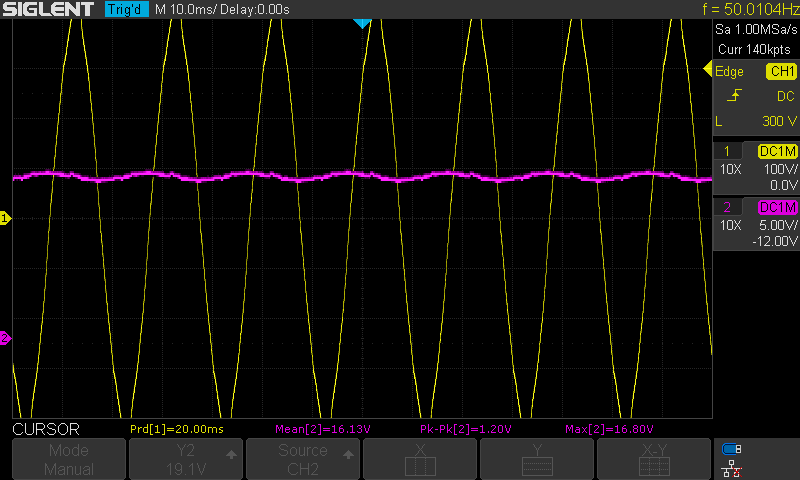Click the '-12.00V' channel 2 offset value
The width and height of the screenshot is (800, 480).
[x=775, y=241]
